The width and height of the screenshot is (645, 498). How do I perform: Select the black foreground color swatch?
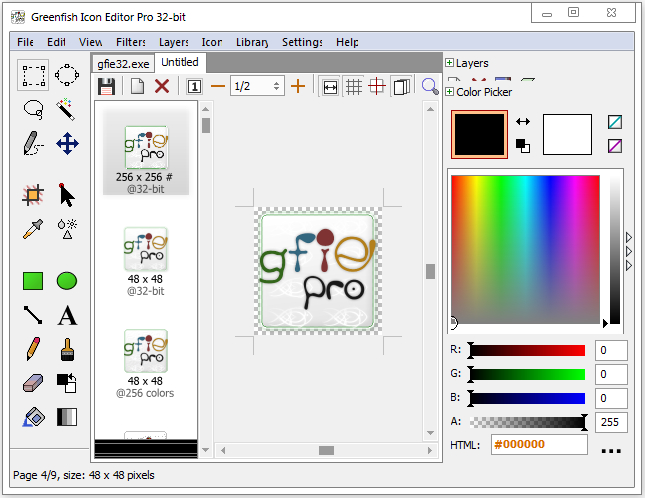coord(480,134)
